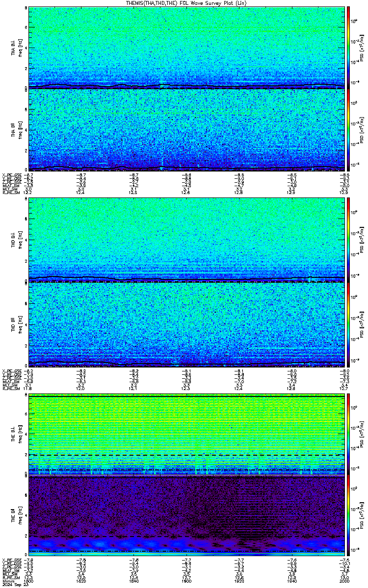The image size is (368, 588).
Task: Click the 'THA B|| freq [Hz]' axis label
Action: tap(16, 130)
